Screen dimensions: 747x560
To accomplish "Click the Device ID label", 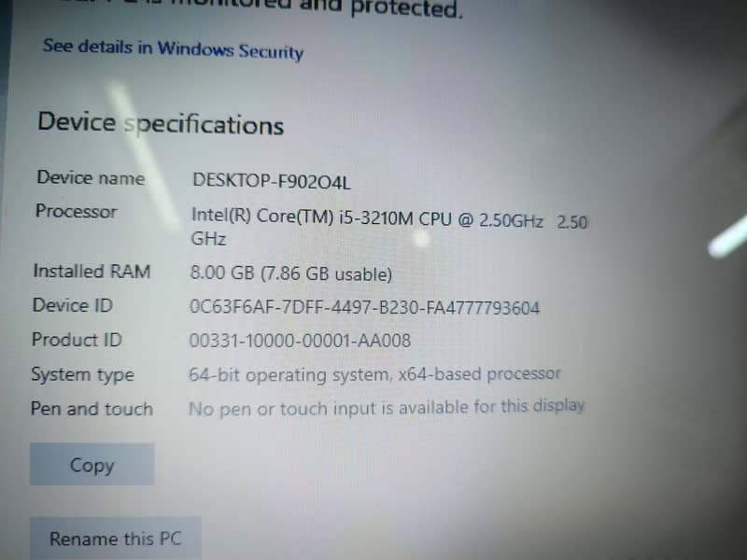I will (x=73, y=305).
